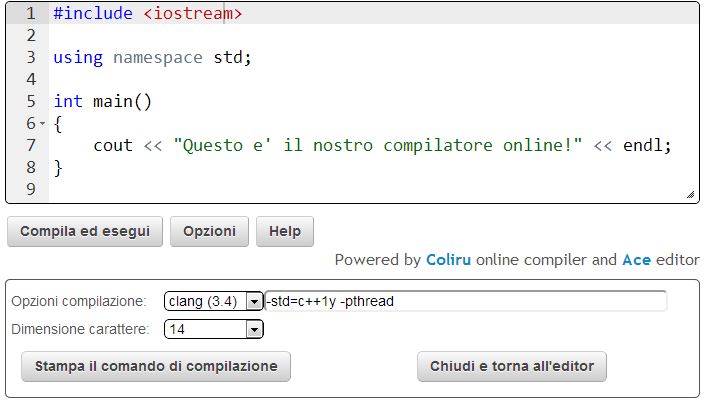Expand the clang (3.4) compiler dropdown
The image size is (704, 401).
(x=213, y=301)
